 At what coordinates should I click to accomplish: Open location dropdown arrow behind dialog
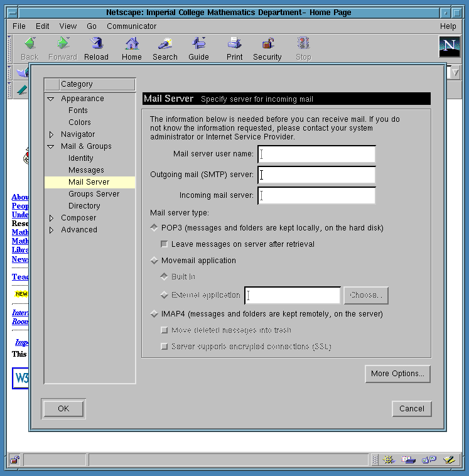click(455, 73)
